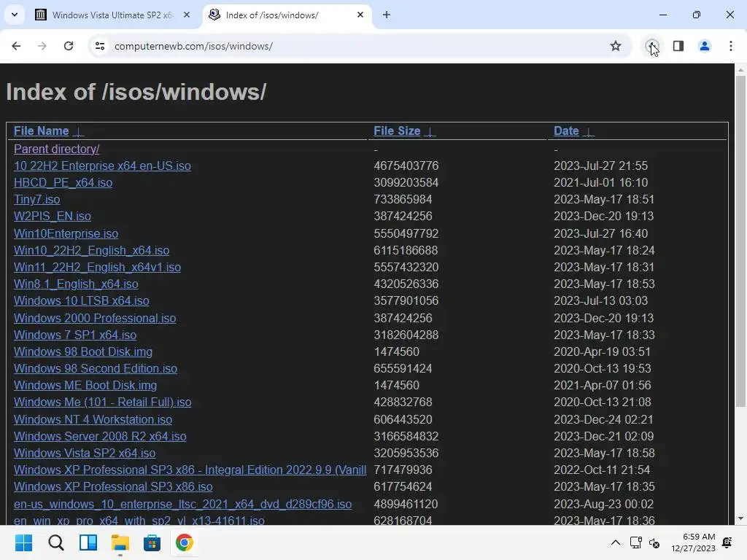Download Windows Server 2008 R2 x64.iso
Screen dimensions: 747x560
[x=100, y=436]
